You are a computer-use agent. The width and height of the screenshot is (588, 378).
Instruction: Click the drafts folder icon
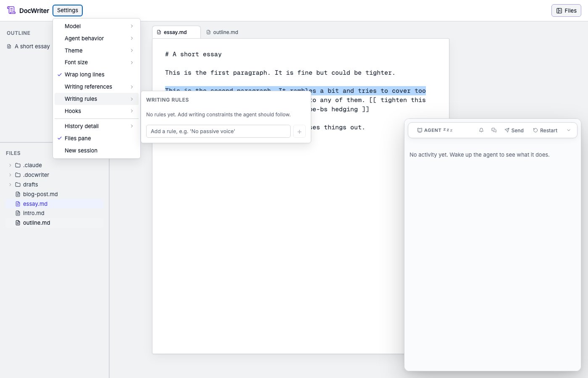18,185
